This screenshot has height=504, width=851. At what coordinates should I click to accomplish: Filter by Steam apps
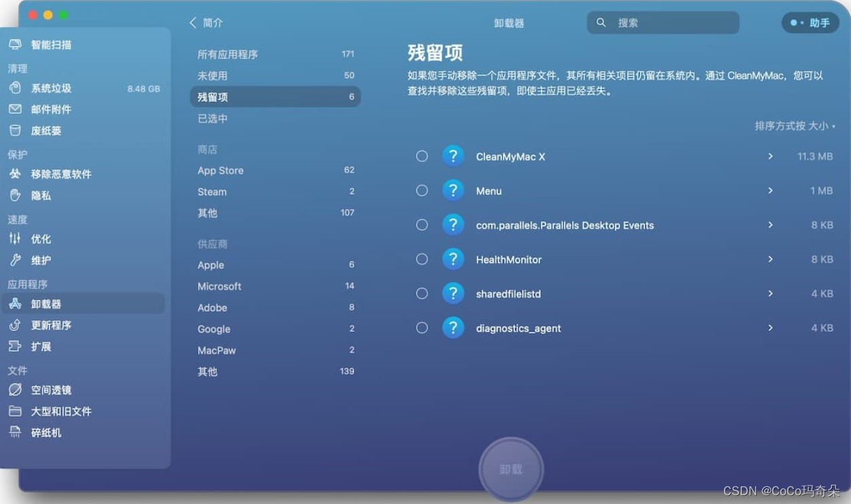(276, 192)
